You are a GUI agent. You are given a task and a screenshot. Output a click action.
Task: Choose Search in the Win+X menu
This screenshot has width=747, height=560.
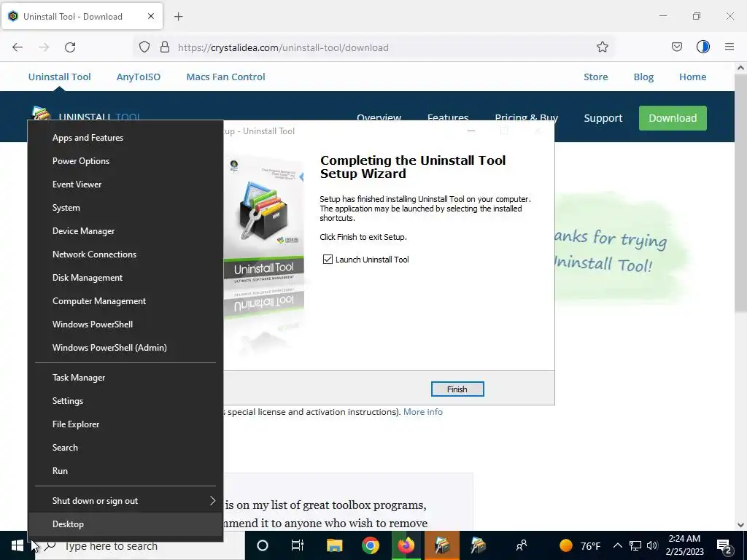[x=125, y=448]
